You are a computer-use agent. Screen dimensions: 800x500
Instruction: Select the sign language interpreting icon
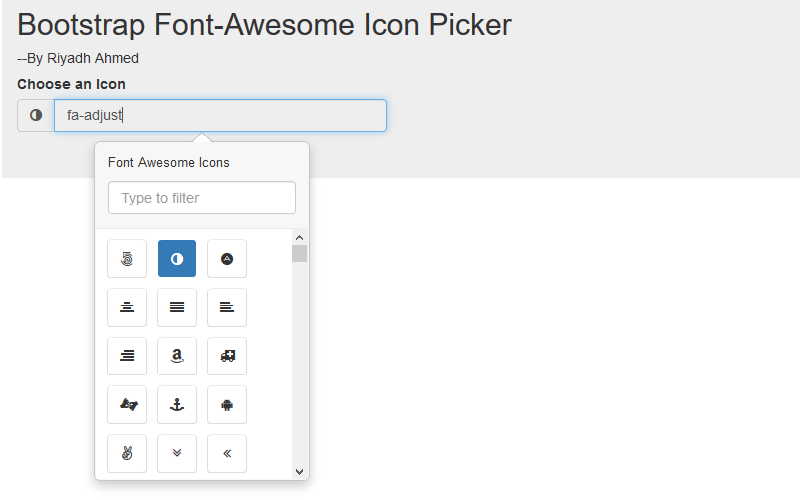[127, 405]
